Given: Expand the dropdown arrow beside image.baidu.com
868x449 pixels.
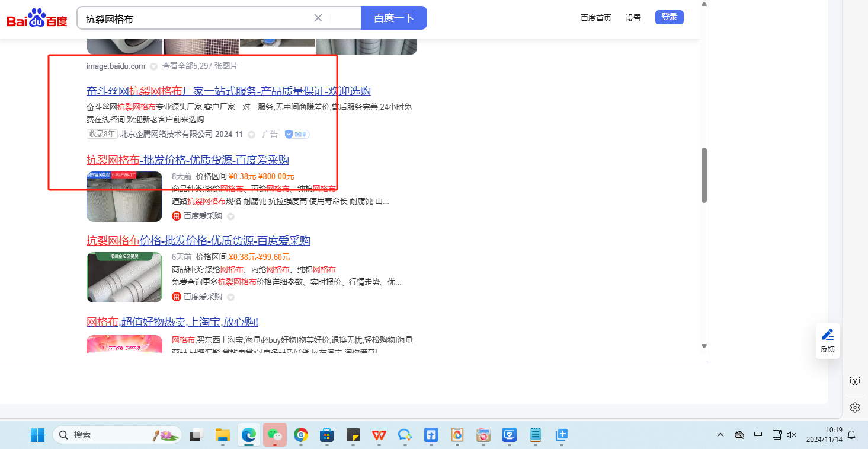Looking at the screenshot, I should point(153,66).
